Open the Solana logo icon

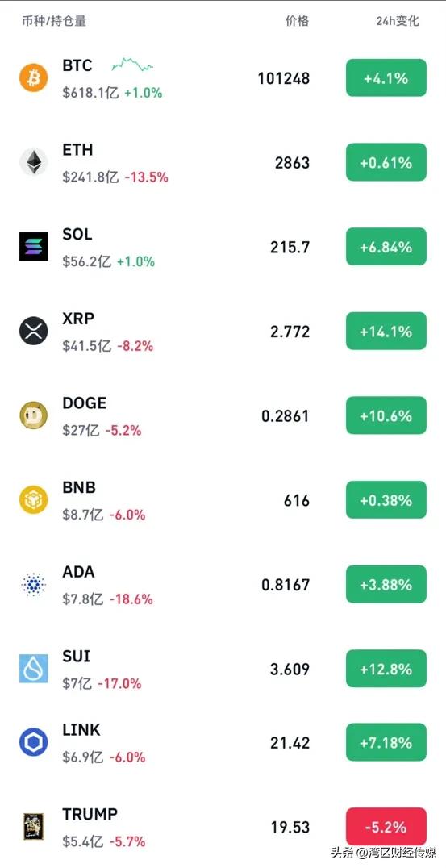click(34, 246)
